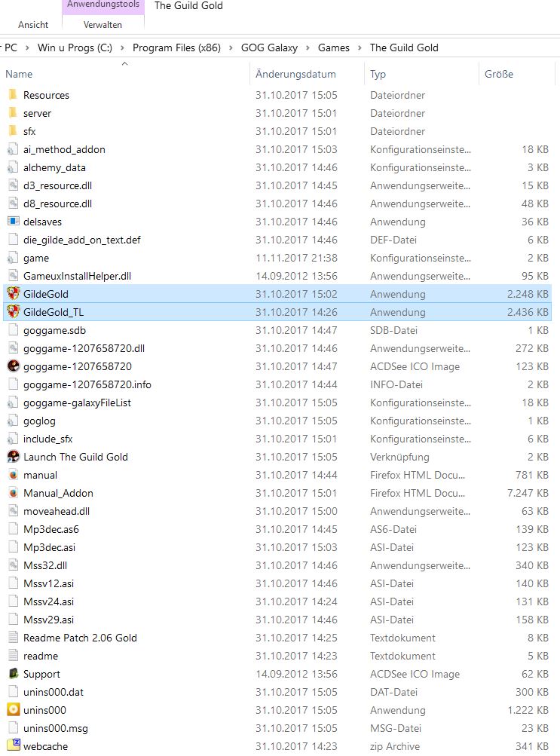The width and height of the screenshot is (560, 756).
Task: Expand chevron after GOG Galaxy breadcrumb
Action: click(x=308, y=47)
